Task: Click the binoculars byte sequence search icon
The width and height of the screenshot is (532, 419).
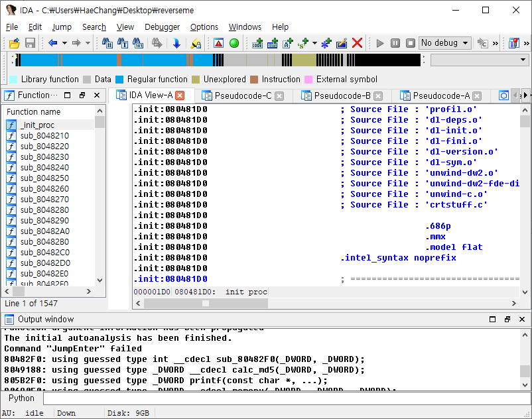Action: [138, 43]
